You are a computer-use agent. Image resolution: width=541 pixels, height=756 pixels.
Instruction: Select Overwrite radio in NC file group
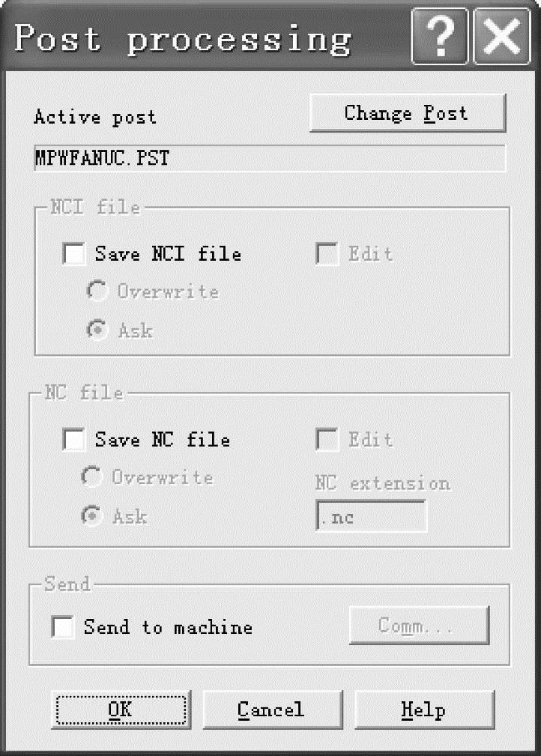pos(91,477)
